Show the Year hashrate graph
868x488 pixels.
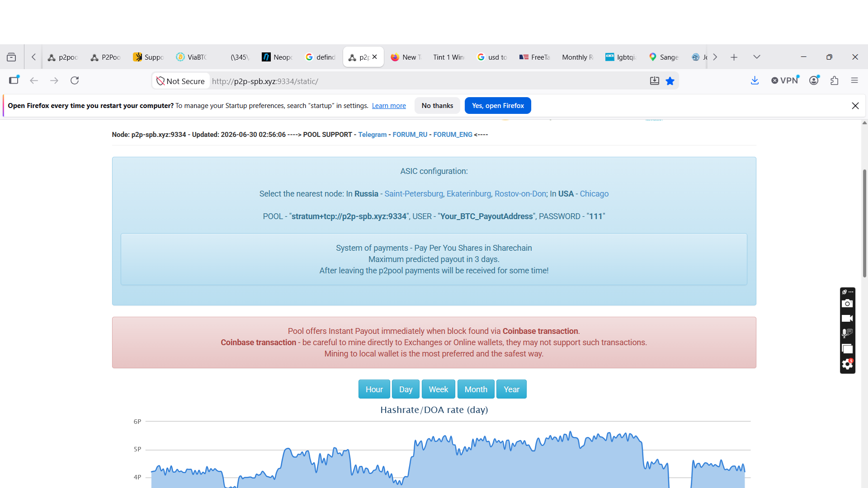pos(512,389)
